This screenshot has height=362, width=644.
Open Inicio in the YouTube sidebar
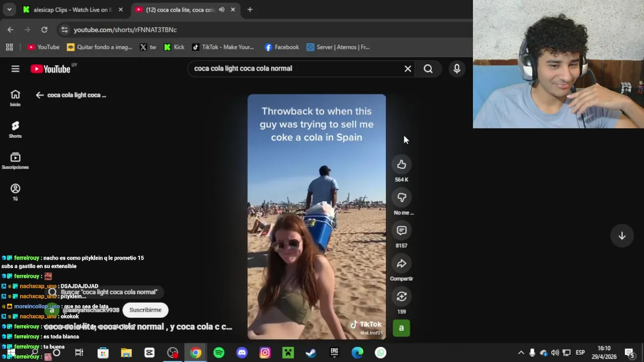[x=15, y=98]
